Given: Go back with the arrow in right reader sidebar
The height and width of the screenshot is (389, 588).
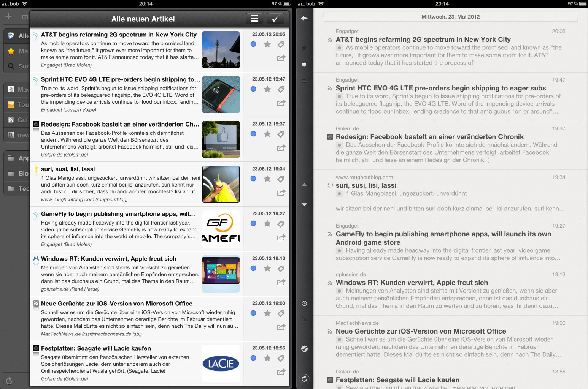Looking at the screenshot, I should click(304, 18).
